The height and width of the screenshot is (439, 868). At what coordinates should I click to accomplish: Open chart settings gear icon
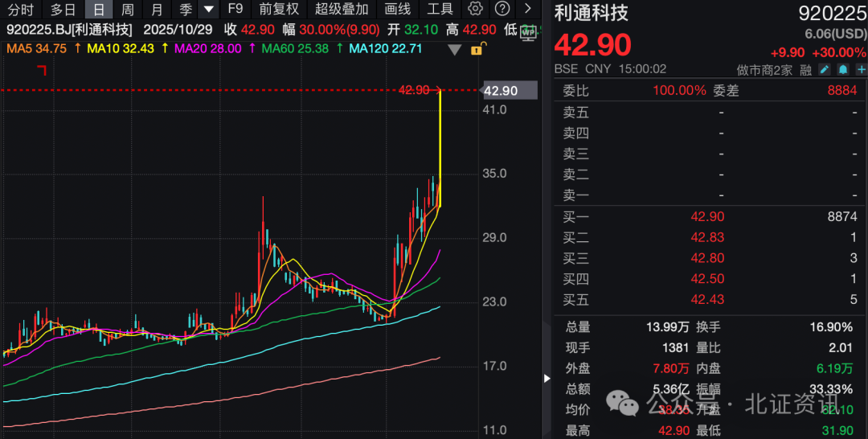tap(475, 8)
